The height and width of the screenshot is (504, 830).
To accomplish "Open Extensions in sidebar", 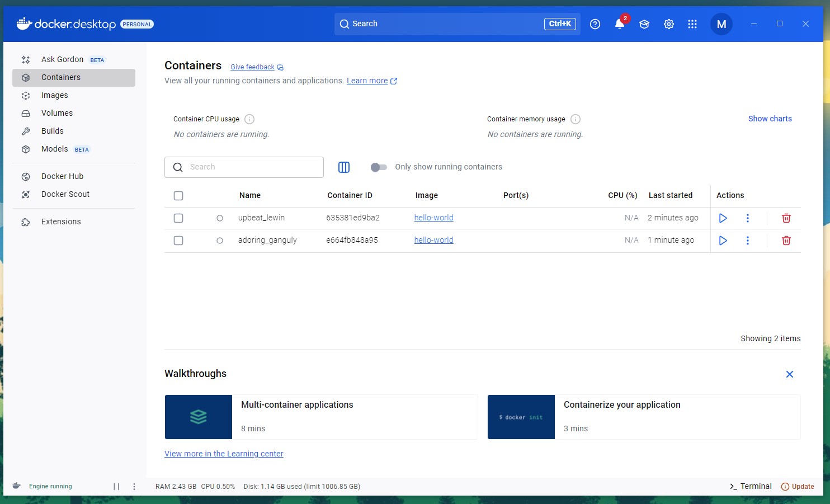I will (x=74, y=222).
